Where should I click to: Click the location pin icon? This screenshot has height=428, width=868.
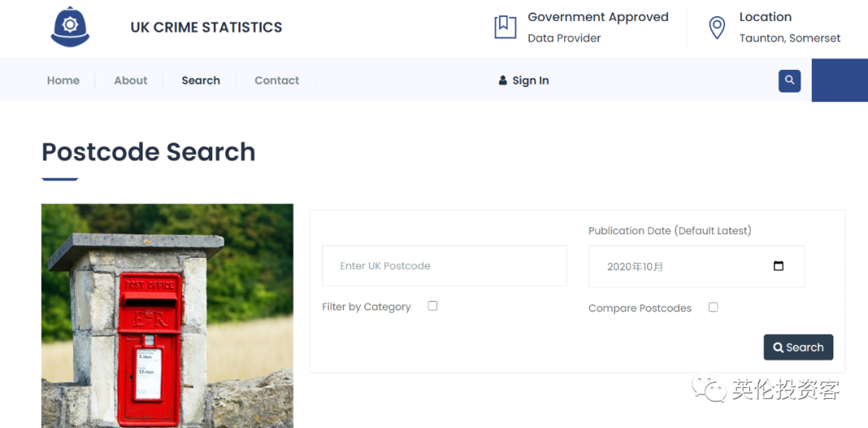tap(716, 28)
